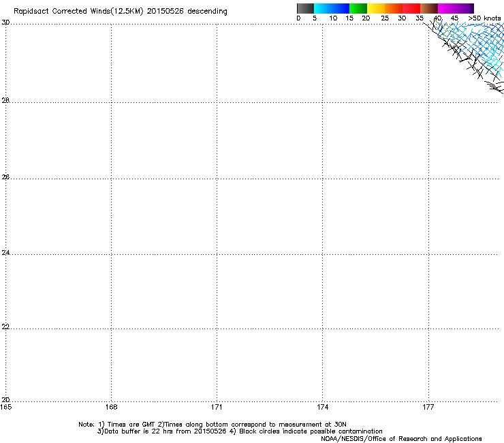Choose the magenta 40–45 knots legend segment
This screenshot has width=504, height=443.
click(x=453, y=8)
